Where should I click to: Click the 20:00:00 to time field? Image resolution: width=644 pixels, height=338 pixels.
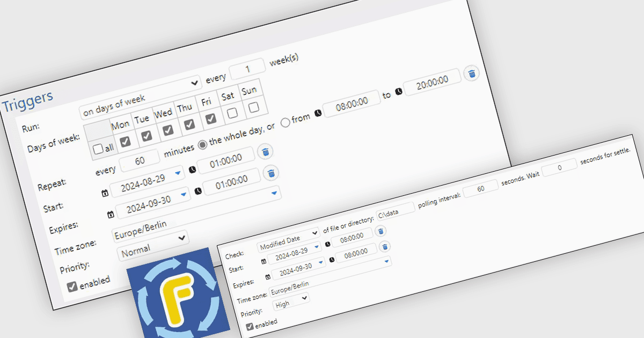pyautogui.click(x=433, y=83)
